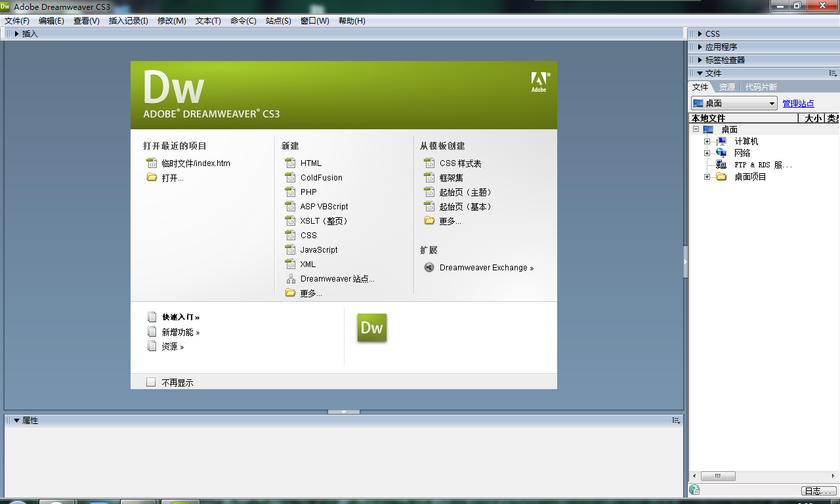Expand the CSS panel group

[700, 34]
